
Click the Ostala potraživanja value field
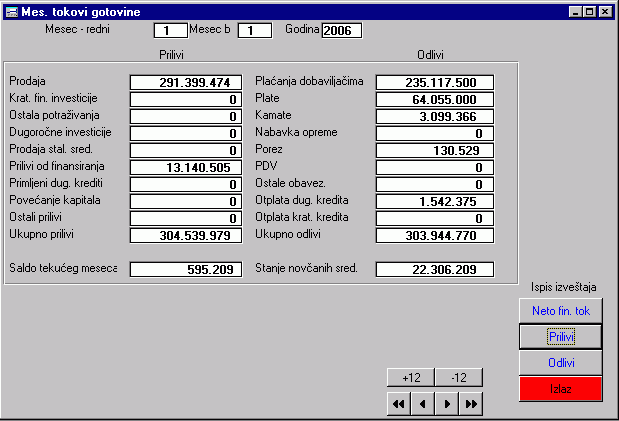pos(186,117)
